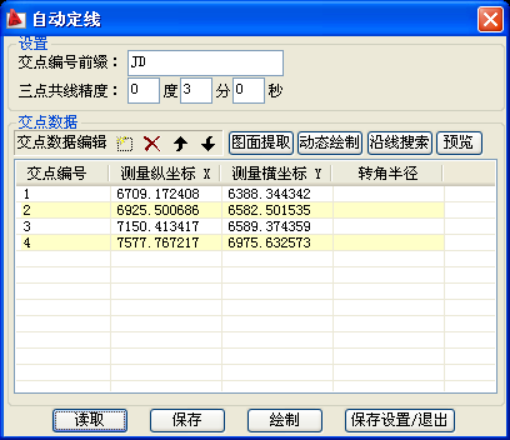
Task: Click the 转角半径 column header
Action: click(388, 173)
